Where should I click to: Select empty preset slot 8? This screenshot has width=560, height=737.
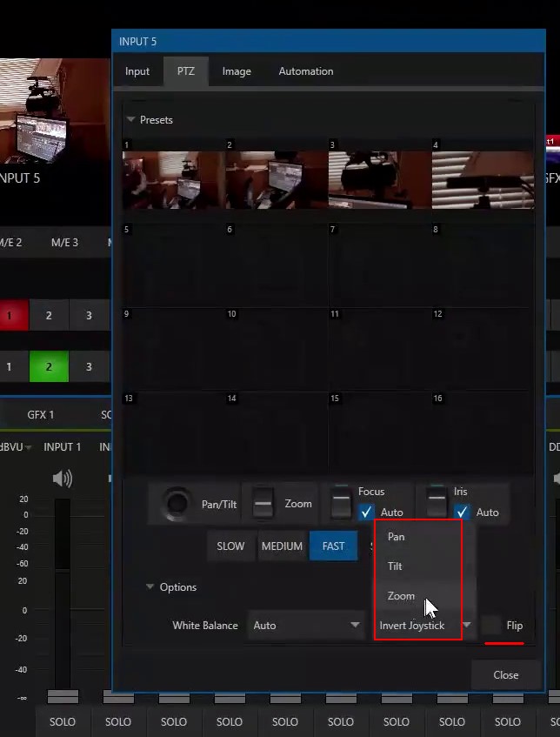[483, 265]
